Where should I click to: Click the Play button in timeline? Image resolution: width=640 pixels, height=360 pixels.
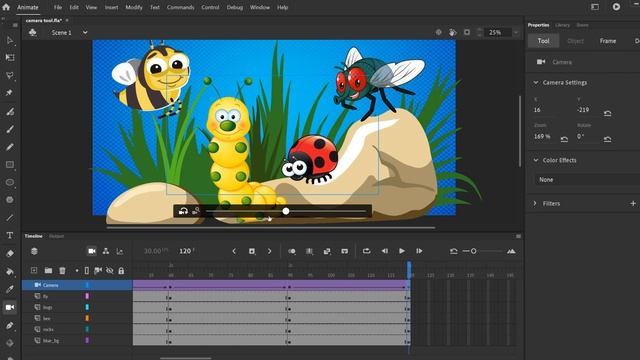[402, 251]
